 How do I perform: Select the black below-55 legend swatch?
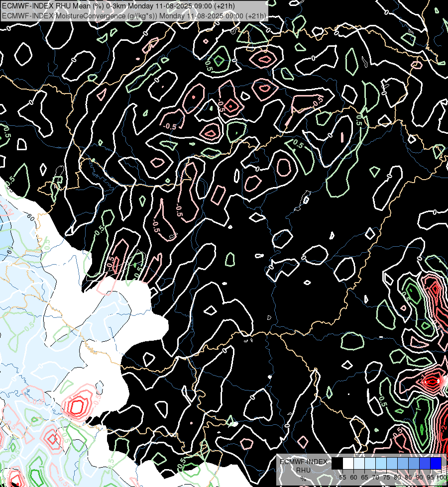337,463
